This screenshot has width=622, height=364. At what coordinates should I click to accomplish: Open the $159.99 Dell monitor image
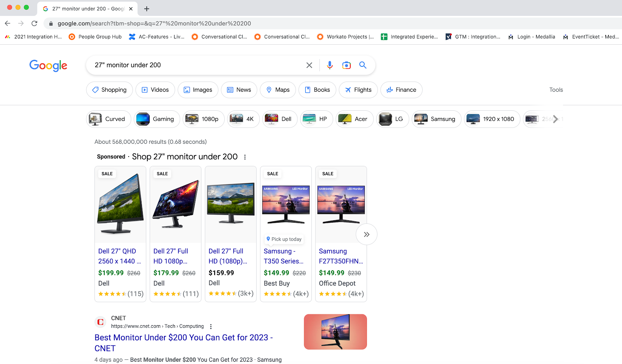coord(231,204)
